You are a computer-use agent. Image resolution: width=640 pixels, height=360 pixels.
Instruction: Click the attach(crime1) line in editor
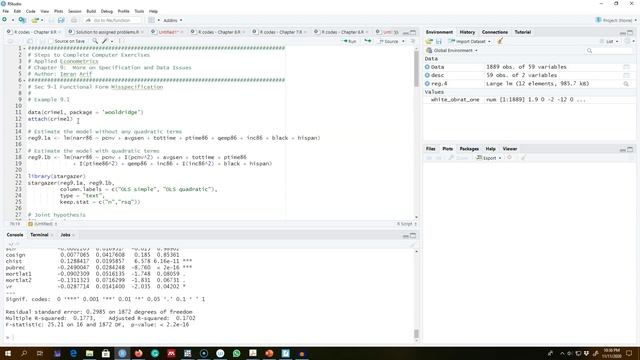click(50, 119)
